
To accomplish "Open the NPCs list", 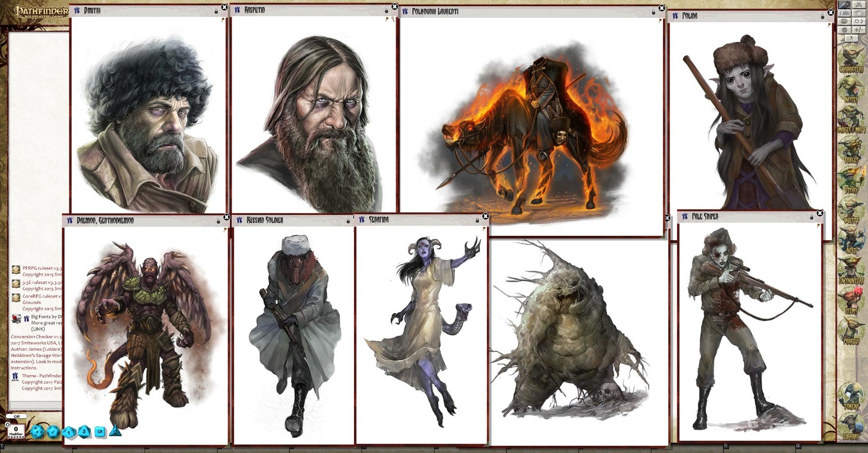I will [x=851, y=241].
